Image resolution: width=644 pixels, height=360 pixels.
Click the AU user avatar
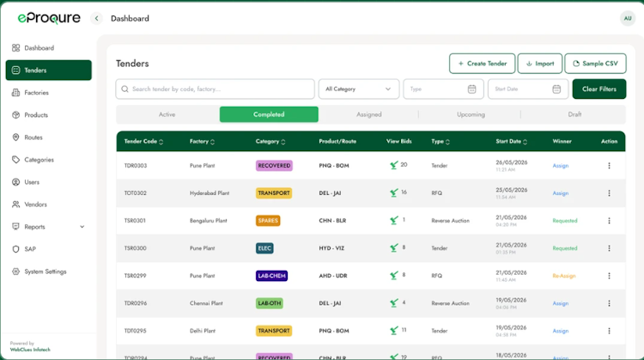pyautogui.click(x=628, y=18)
